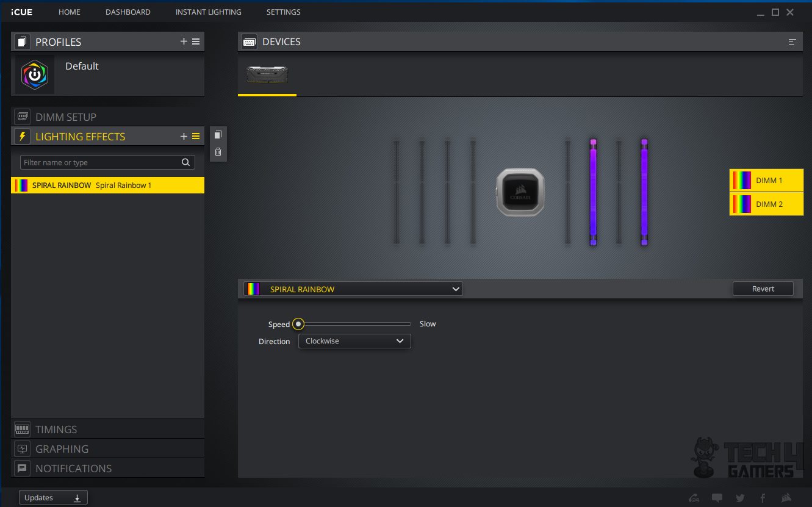812x507 pixels.
Task: Add a new profile with plus icon
Action: pos(184,41)
